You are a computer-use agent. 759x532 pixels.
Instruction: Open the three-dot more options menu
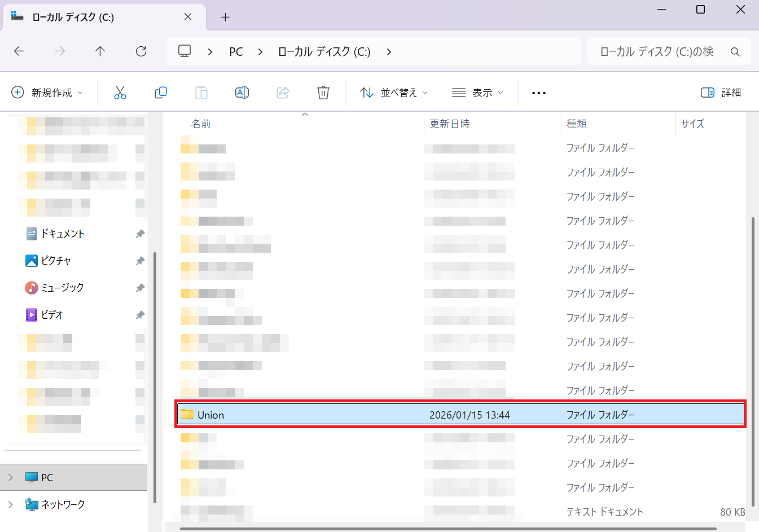point(538,93)
